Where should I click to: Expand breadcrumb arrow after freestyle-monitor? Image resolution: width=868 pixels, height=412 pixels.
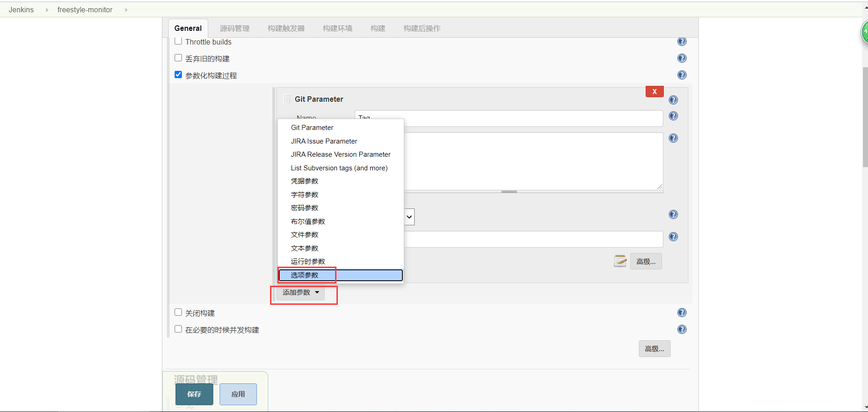tap(126, 10)
